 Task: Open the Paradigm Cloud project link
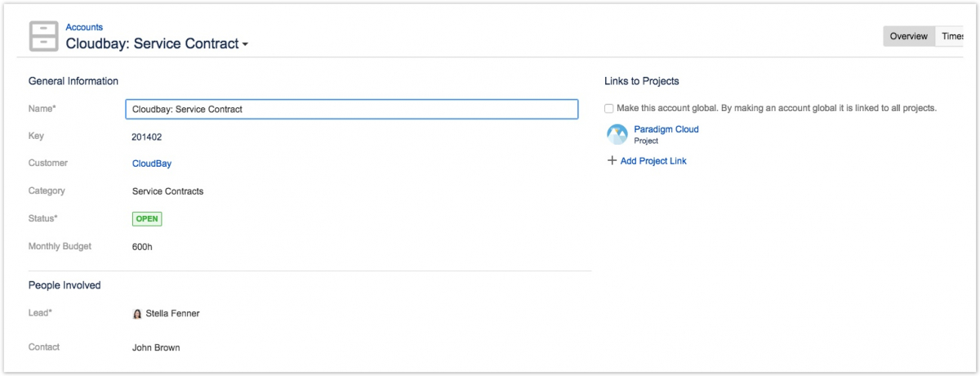pos(666,129)
